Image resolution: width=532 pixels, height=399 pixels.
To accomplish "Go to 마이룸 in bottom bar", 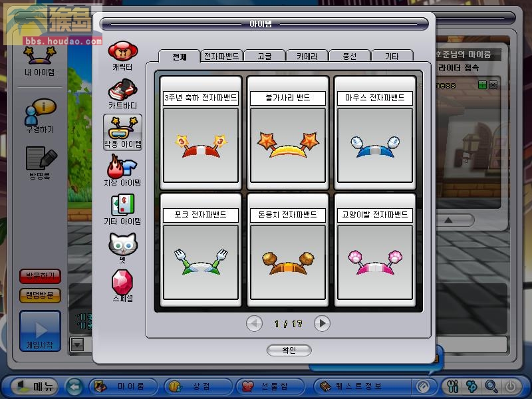I will (124, 386).
